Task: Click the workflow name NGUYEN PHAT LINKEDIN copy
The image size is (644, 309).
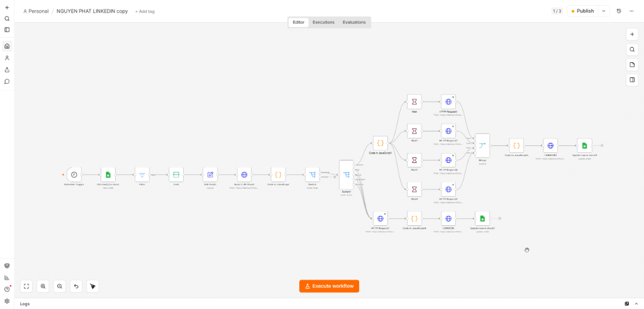Action: pos(92,11)
